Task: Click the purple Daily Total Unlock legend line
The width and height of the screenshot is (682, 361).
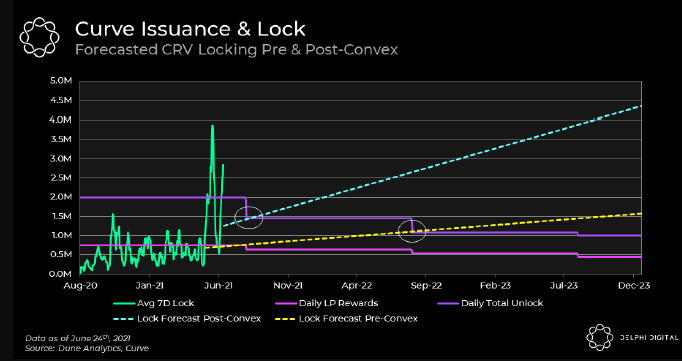Action: (x=448, y=303)
